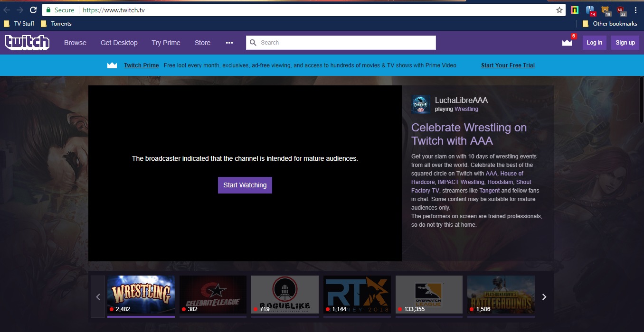The height and width of the screenshot is (332, 644).
Task: Select the Battlegrounds thumbnail with 1,586 viewers
Action: [x=501, y=295]
